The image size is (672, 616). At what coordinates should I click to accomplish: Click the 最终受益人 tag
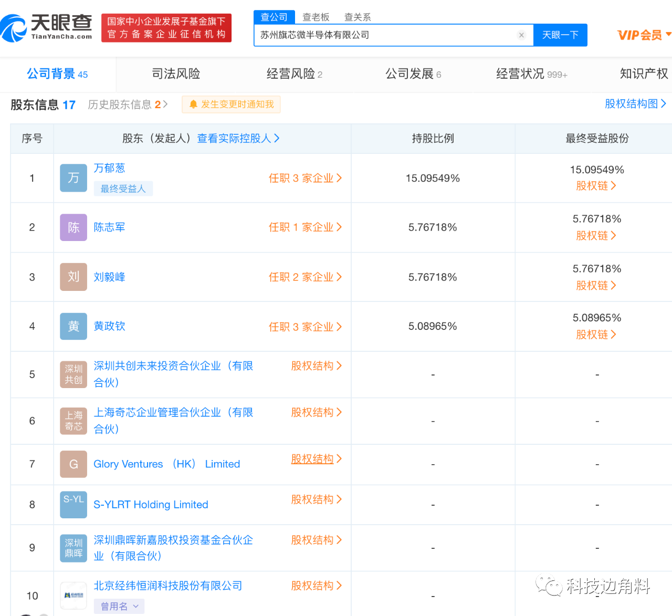[123, 189]
